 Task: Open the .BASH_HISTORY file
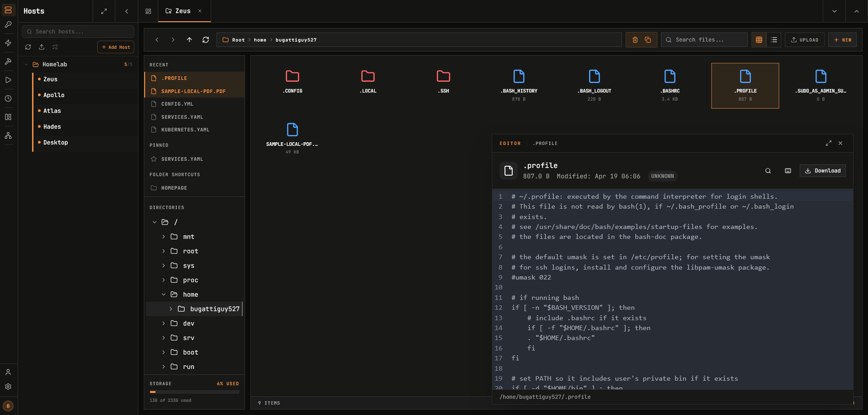click(x=519, y=86)
